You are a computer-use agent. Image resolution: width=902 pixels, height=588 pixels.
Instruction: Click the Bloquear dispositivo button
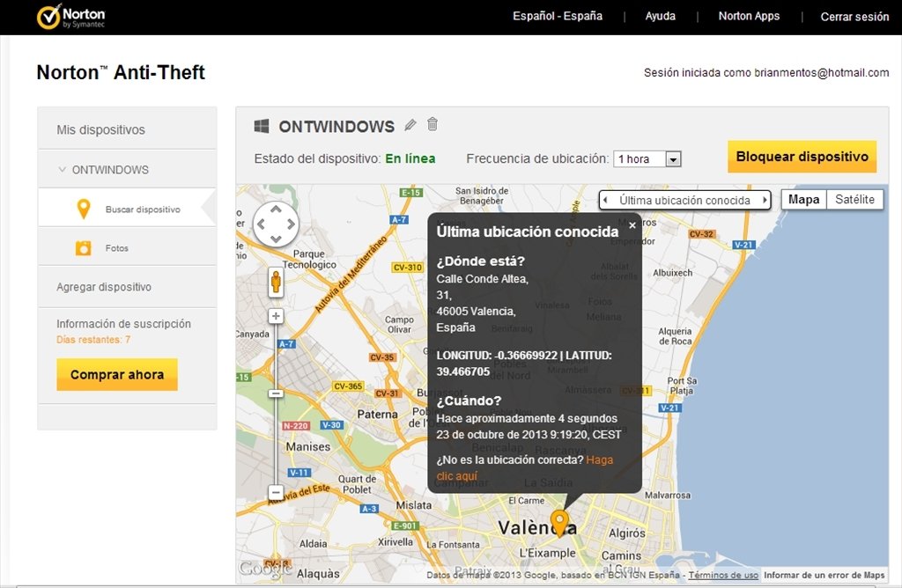click(x=802, y=157)
